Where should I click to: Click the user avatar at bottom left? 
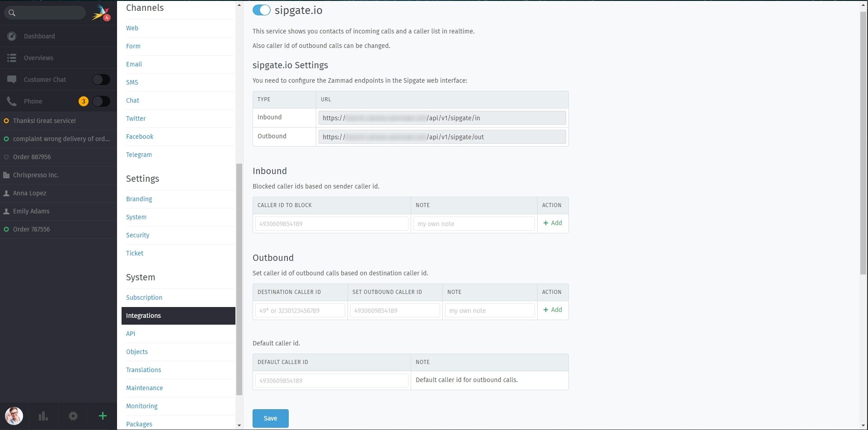(x=14, y=416)
